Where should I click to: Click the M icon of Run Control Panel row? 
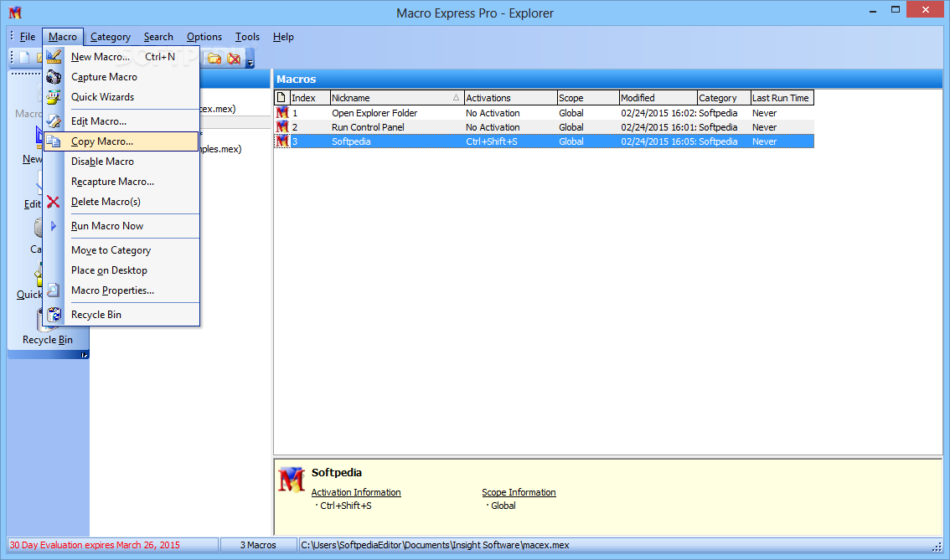(281, 127)
